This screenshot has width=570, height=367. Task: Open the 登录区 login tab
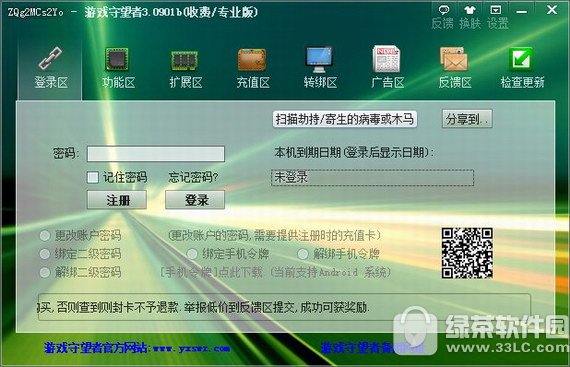pos(51,68)
